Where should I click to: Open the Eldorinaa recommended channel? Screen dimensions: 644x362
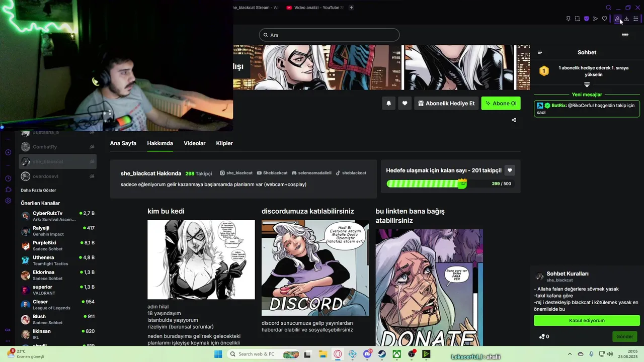coord(58,275)
